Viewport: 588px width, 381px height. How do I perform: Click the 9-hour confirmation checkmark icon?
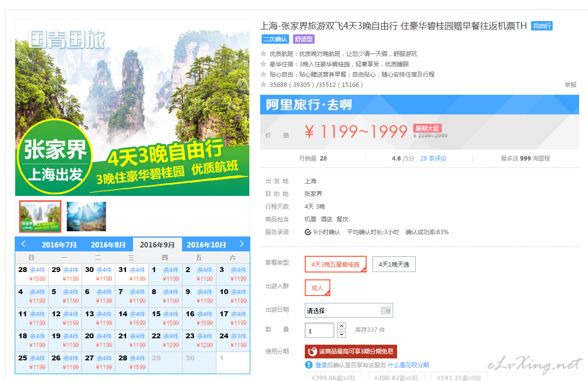[x=308, y=232]
